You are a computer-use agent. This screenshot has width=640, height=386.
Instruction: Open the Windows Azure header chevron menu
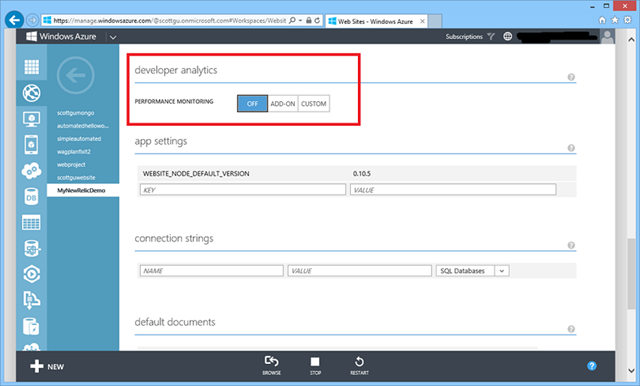pos(113,37)
